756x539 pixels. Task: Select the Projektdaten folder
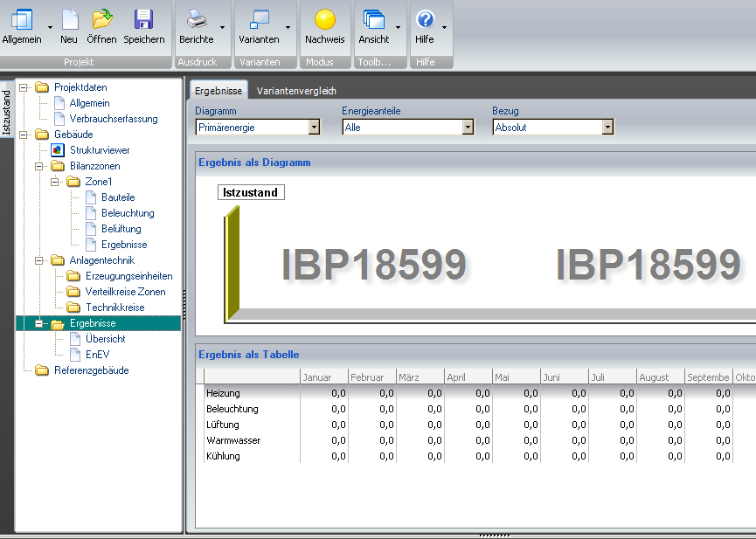(80, 87)
